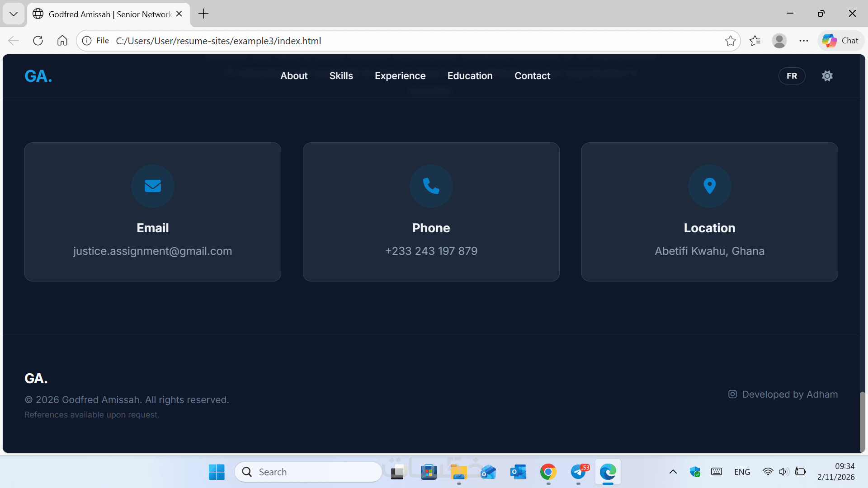Add this page to favorites star
The width and height of the screenshot is (868, 488).
[x=730, y=41]
